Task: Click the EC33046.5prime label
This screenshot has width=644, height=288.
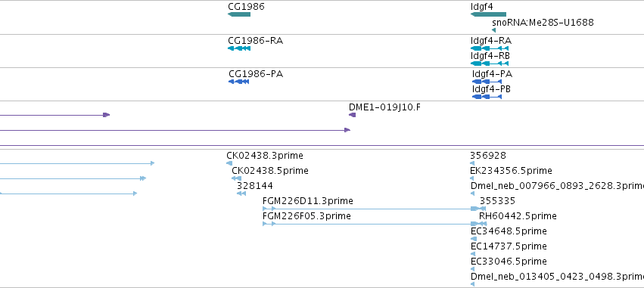Action: click(x=509, y=262)
